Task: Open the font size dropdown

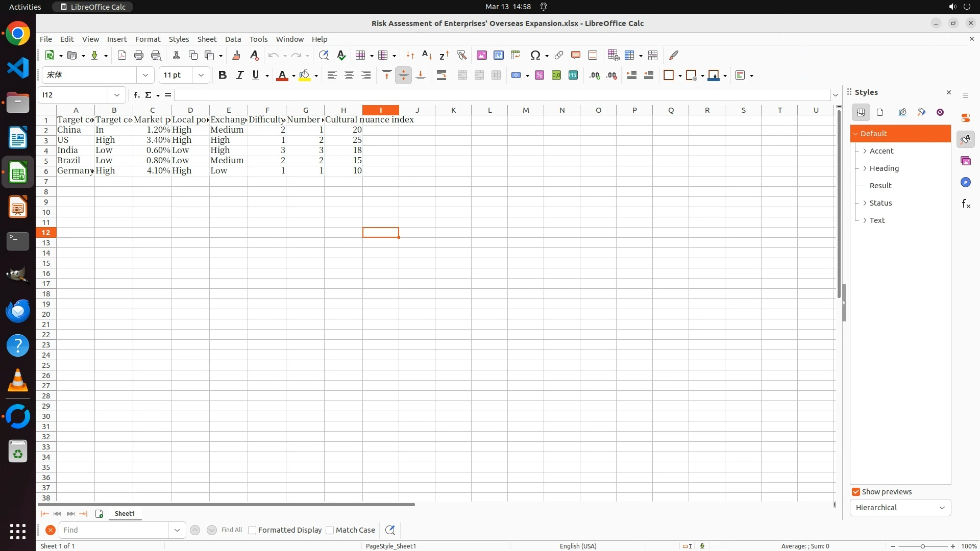Action: point(201,76)
